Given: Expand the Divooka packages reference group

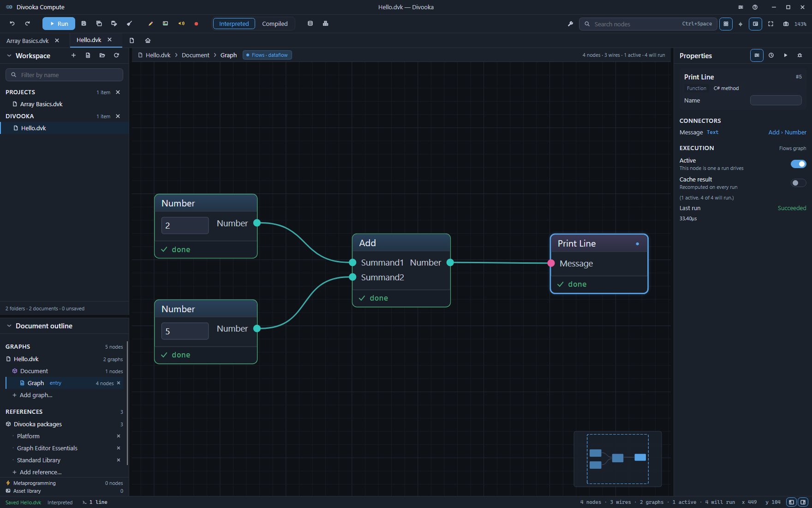Looking at the screenshot, I should coord(38,424).
